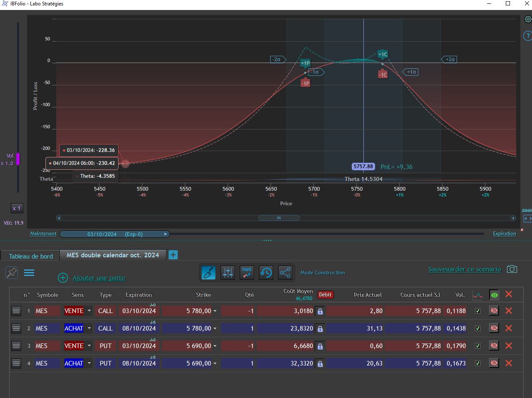Screen dimensions: 532x398
Task: Toggle visibility eye for leg 3
Action: pyautogui.click(x=494, y=346)
